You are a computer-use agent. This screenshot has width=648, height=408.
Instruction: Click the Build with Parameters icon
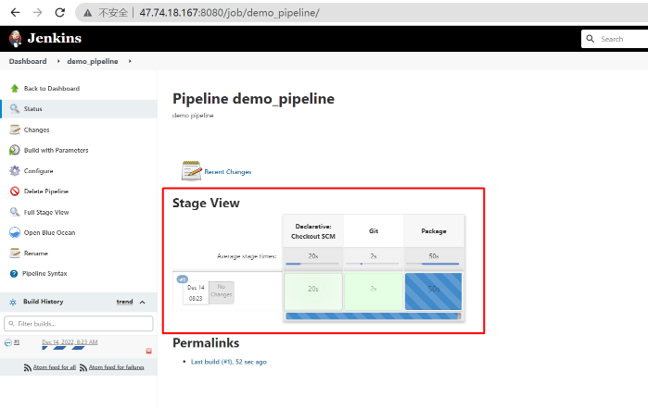pyautogui.click(x=15, y=150)
